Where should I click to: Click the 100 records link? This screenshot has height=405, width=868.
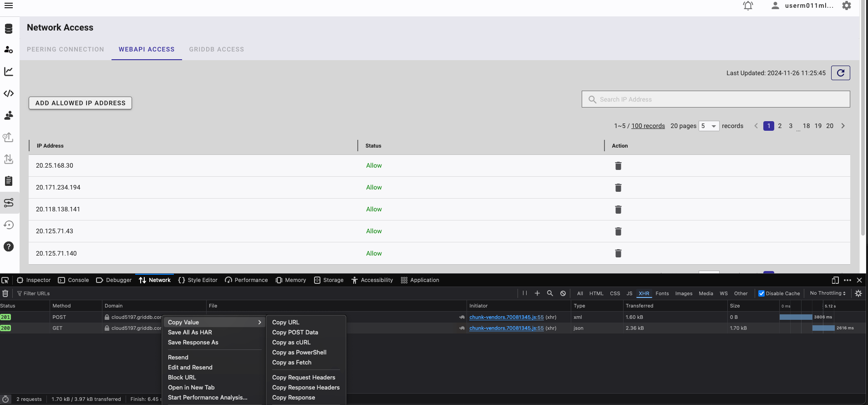coord(648,126)
